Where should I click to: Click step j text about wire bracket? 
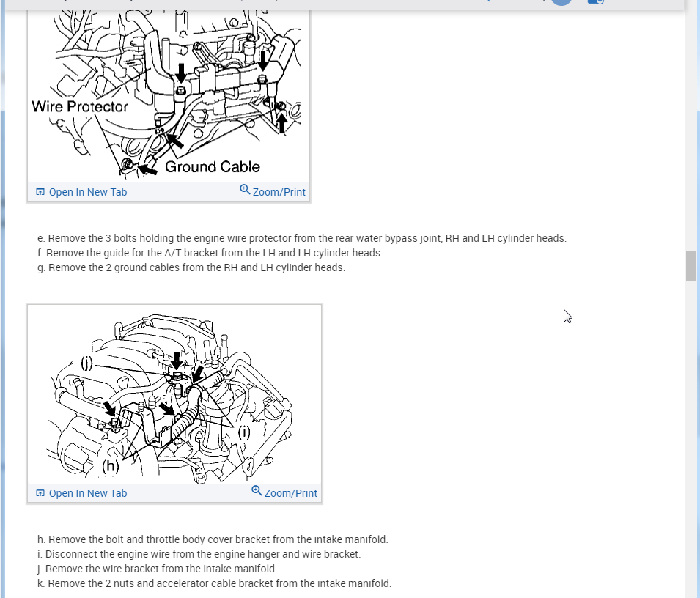[157, 569]
